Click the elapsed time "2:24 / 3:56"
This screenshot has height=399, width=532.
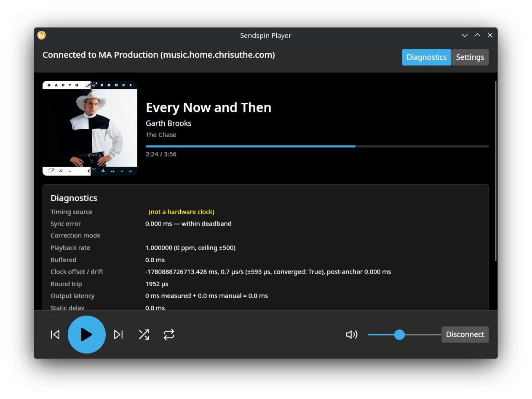click(x=161, y=154)
